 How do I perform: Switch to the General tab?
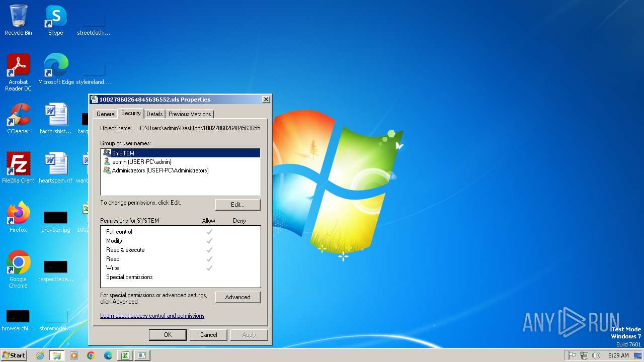(106, 114)
